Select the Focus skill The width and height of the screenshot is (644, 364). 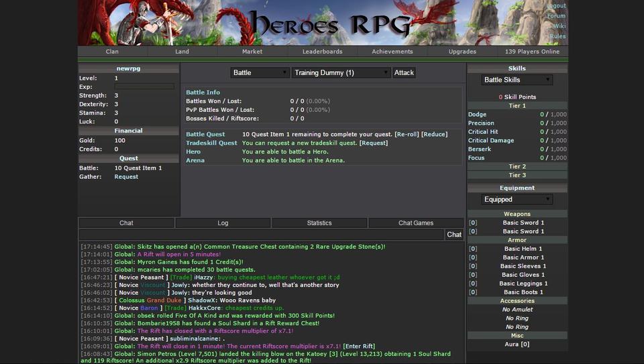coord(476,158)
